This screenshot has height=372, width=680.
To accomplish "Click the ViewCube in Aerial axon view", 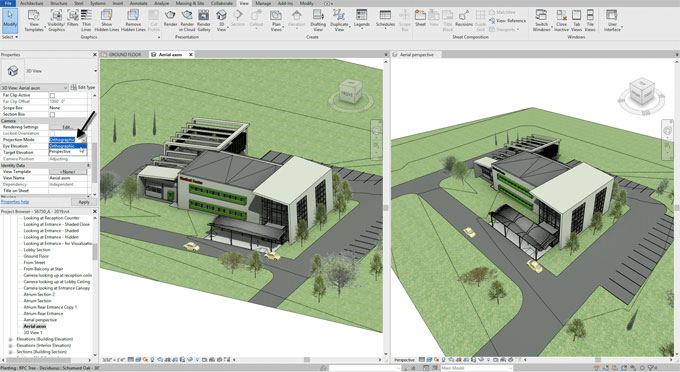I will pyautogui.click(x=350, y=91).
